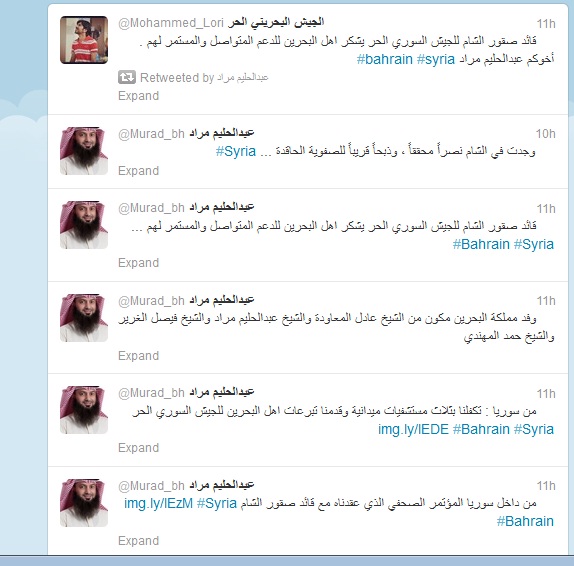Expand the tweet containing img.ly/lEDE link
Image resolution: width=574 pixels, height=566 pixels.
click(138, 448)
